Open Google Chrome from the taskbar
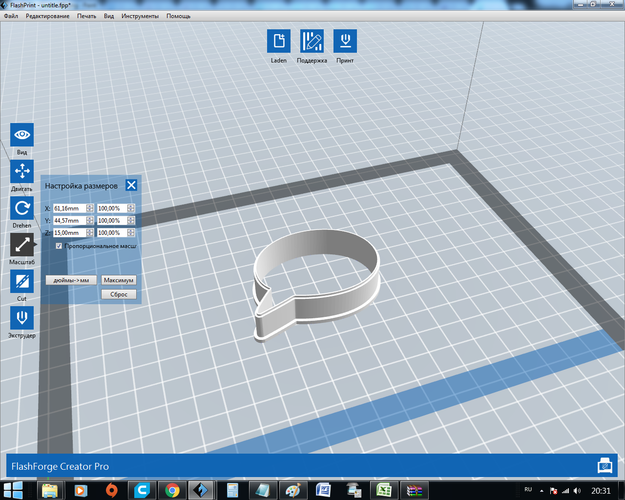Screen dimensions: 625x500 (x=172, y=490)
